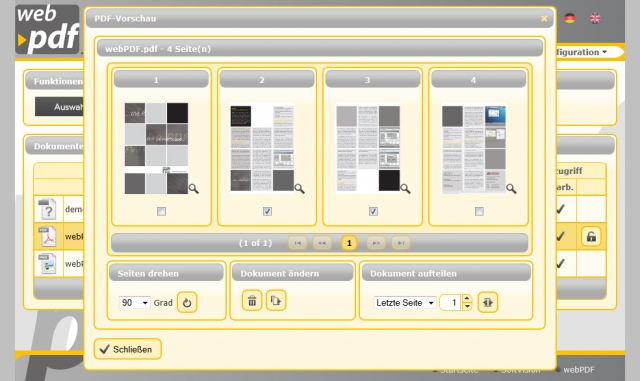Screen dimensions: 640x381
Task: Click the unlocked padlock icon in the document row
Action: pos(591,236)
